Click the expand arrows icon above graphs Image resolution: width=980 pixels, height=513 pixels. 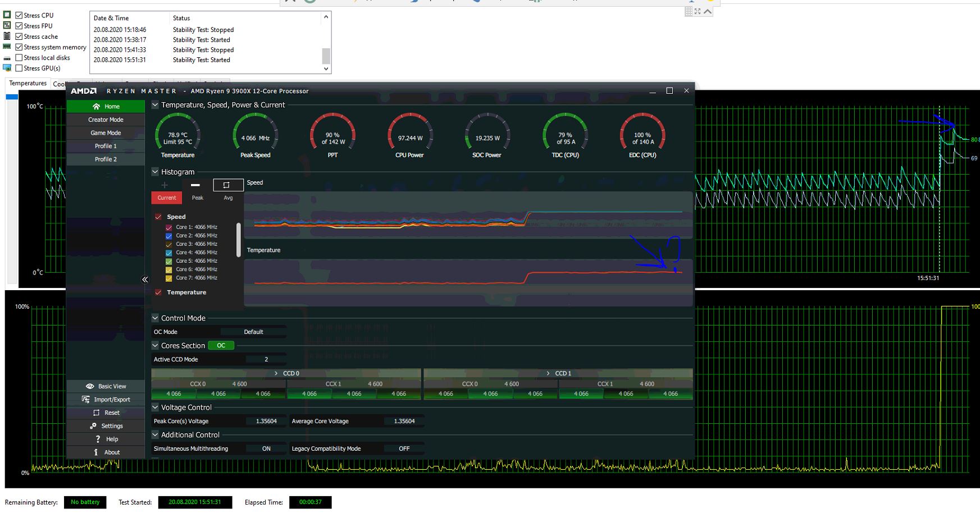698,11
